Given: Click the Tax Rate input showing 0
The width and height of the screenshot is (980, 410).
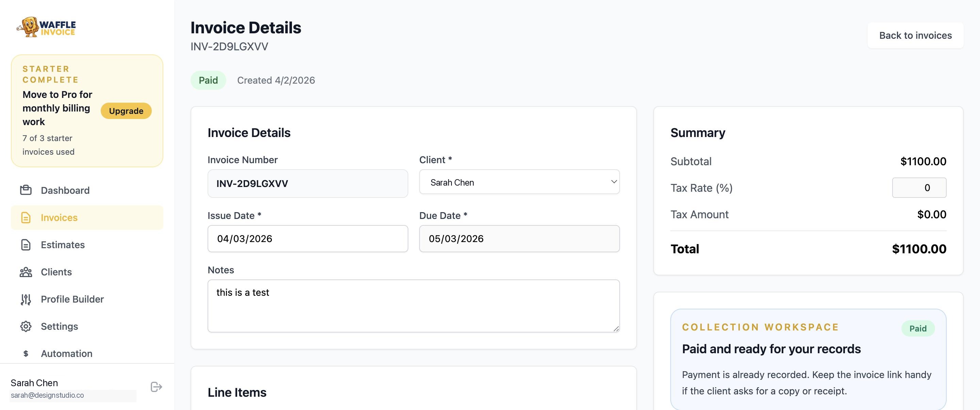Looking at the screenshot, I should (x=919, y=187).
